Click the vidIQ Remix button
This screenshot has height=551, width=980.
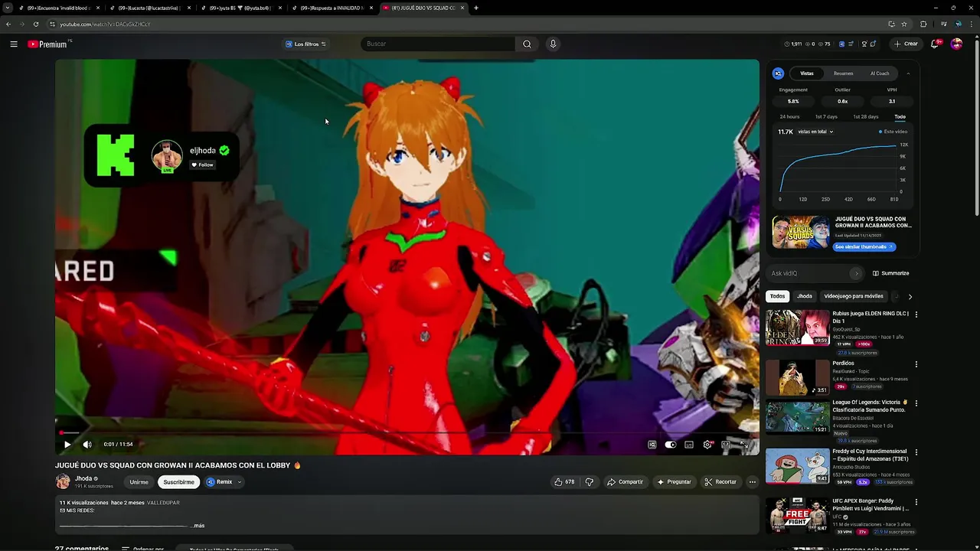[x=219, y=482]
